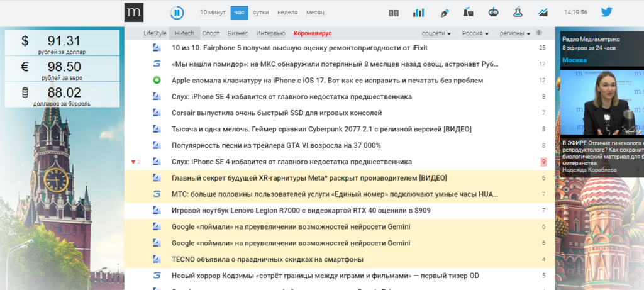The width and height of the screenshot is (644, 290).
Task: Click the euro sign in exchange rate widget
Action: pos(25,67)
